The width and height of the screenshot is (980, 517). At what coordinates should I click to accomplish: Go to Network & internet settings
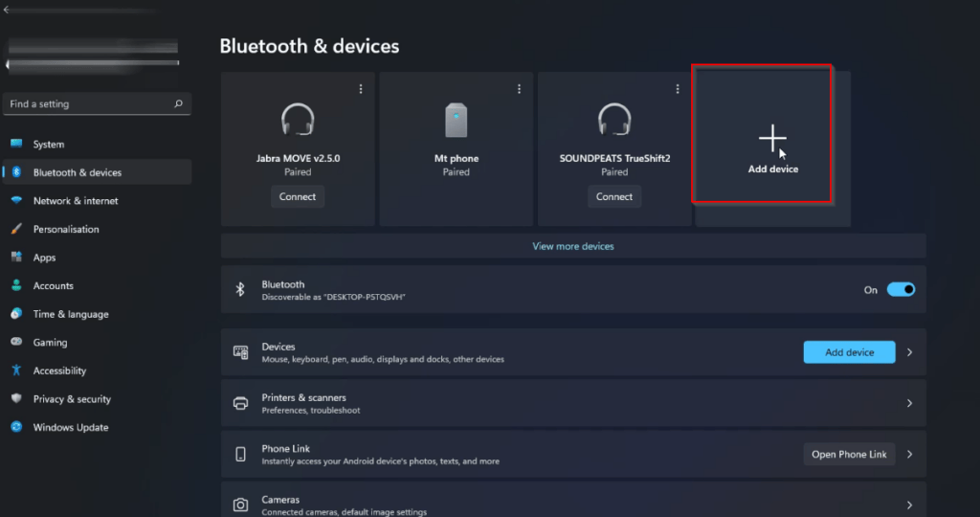(x=97, y=201)
